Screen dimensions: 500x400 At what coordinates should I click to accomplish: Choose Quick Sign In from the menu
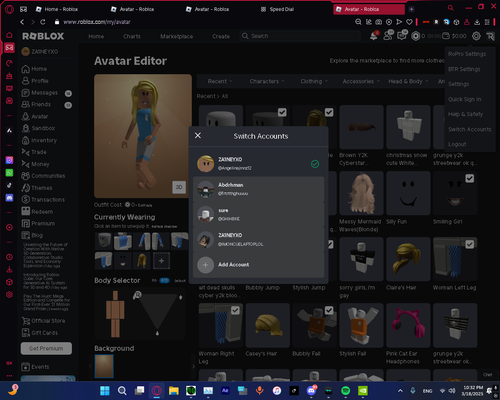[464, 99]
